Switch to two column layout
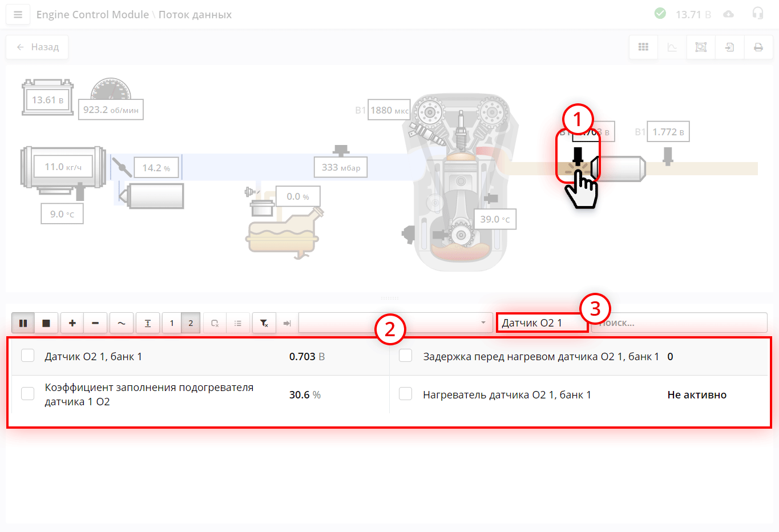This screenshot has width=779, height=532. pyautogui.click(x=191, y=323)
